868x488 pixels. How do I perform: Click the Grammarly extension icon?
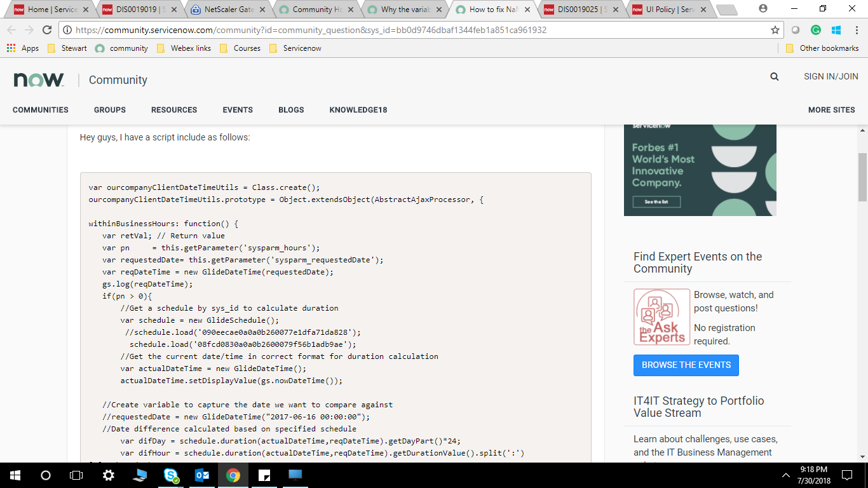click(816, 30)
